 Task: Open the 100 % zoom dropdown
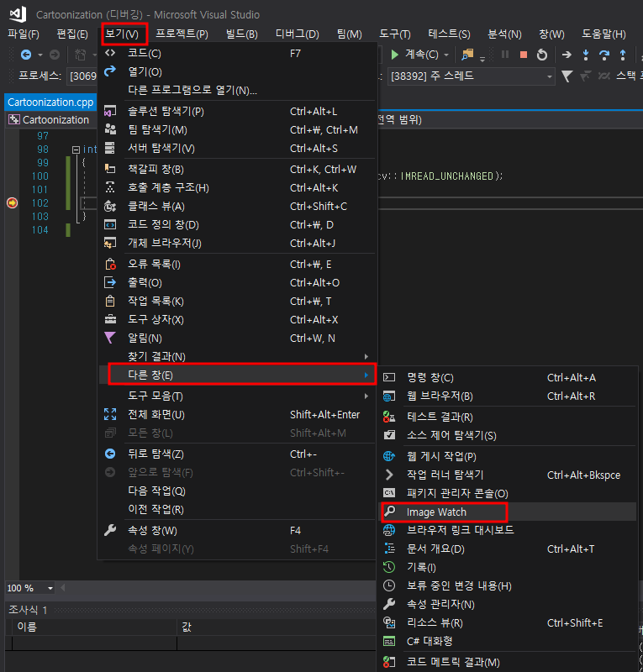(x=50, y=588)
